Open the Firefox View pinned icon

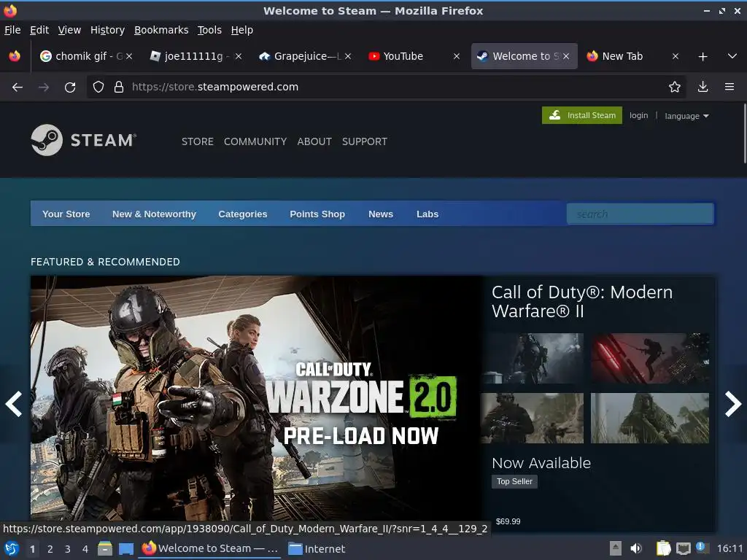pos(15,56)
